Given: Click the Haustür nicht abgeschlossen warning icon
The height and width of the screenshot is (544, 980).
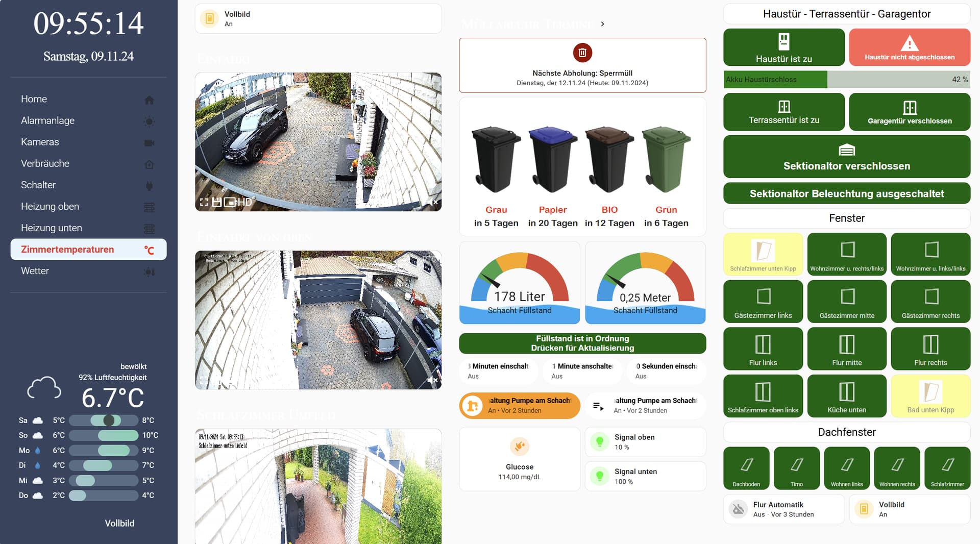Looking at the screenshot, I should (x=909, y=43).
